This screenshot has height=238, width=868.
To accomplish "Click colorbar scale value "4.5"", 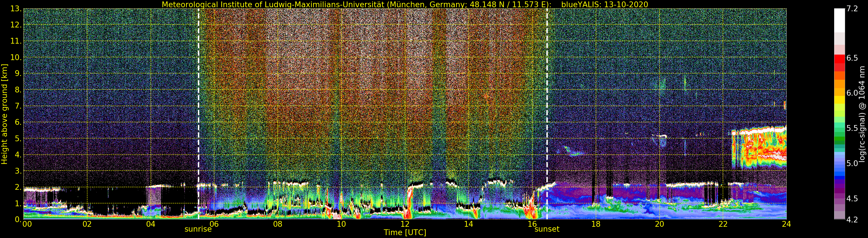I will (852, 198).
